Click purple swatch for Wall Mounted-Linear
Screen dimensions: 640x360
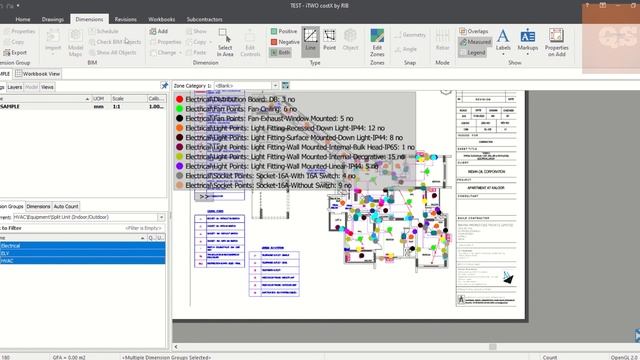pyautogui.click(x=179, y=166)
